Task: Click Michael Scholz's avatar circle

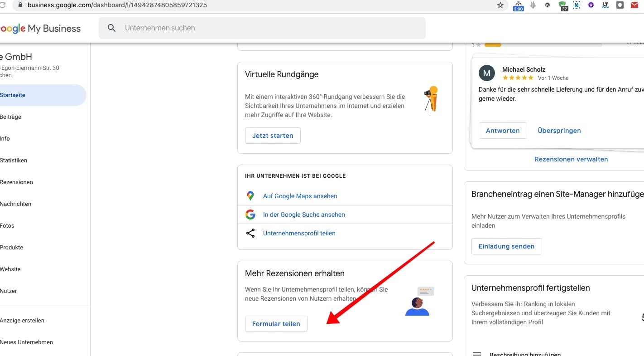Action: point(487,73)
